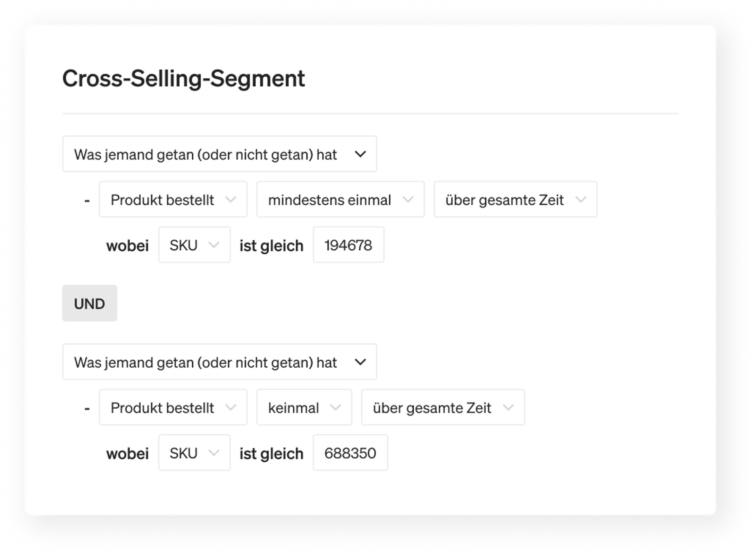Click the chevron on the 'keinmal' selector
This screenshot has height=555, width=756.
[x=336, y=407]
